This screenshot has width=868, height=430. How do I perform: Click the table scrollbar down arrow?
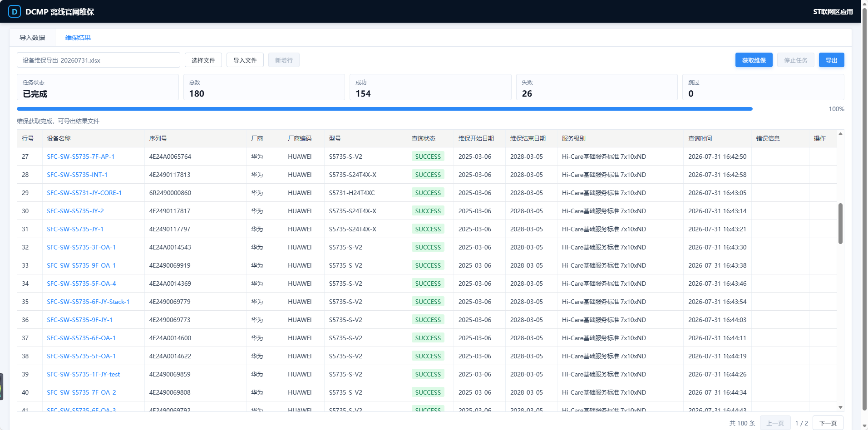840,407
